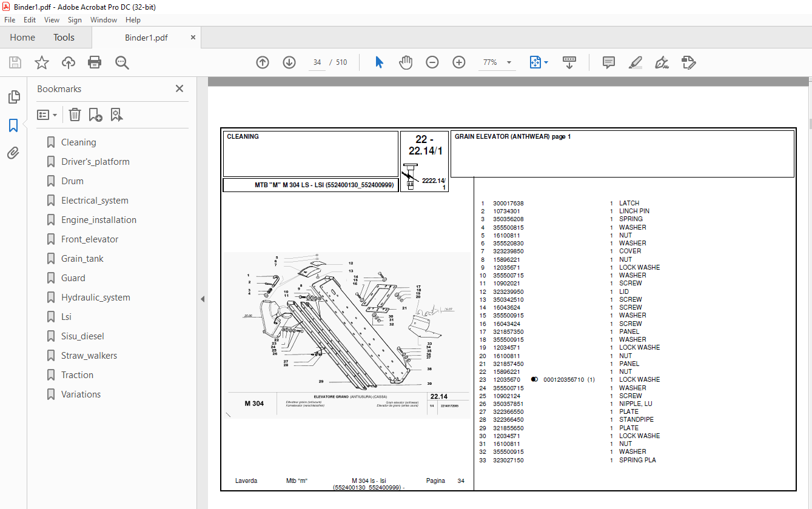Add a new bookmark icon
This screenshot has width=812, height=509.
click(x=96, y=115)
